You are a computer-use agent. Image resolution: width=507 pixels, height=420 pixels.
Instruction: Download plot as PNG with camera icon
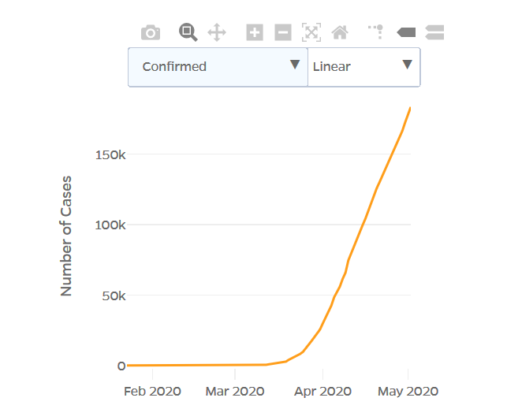click(x=151, y=32)
